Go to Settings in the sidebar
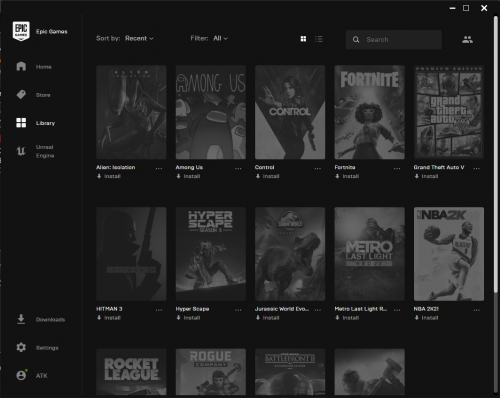The width and height of the screenshot is (500, 398). click(x=47, y=348)
